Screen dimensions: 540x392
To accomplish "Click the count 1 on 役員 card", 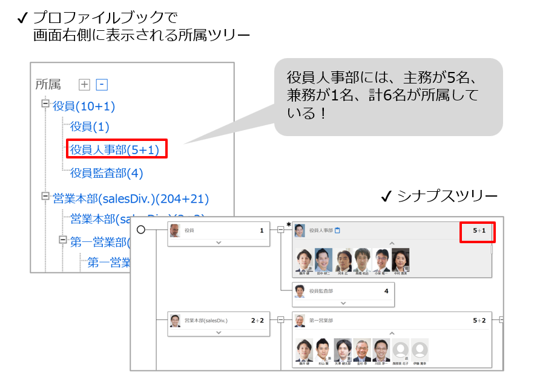I will pos(262,230).
